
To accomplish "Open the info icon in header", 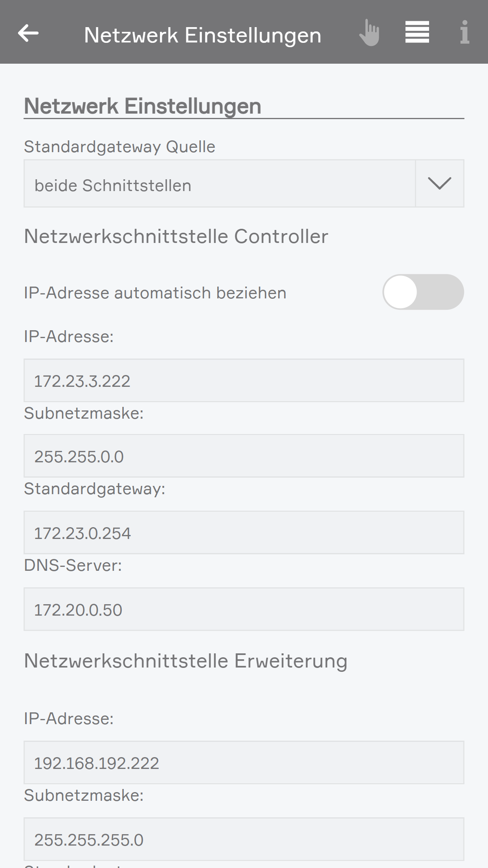I will (x=464, y=32).
